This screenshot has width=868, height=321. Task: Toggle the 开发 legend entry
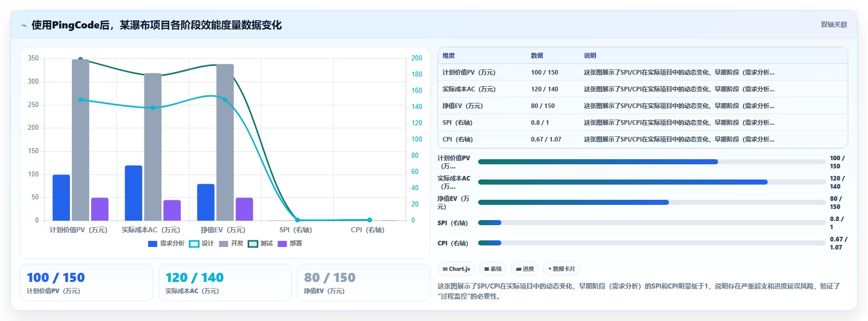coord(231,243)
